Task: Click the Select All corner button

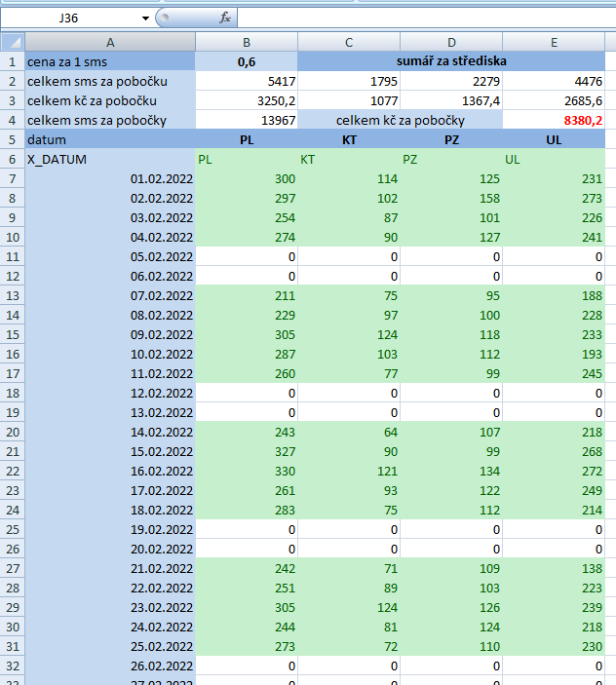Action: pos(12,42)
